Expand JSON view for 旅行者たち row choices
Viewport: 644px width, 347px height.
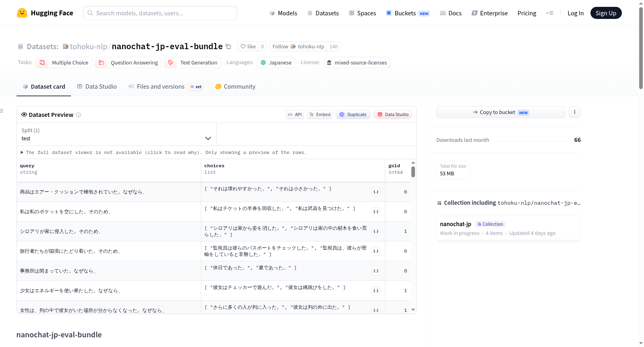pyautogui.click(x=376, y=251)
